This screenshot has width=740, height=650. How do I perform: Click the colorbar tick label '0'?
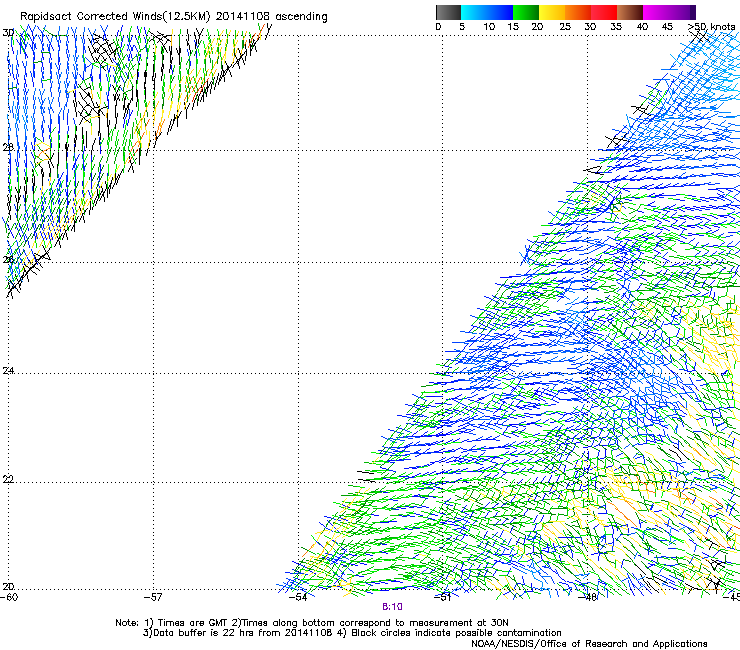click(x=438, y=27)
